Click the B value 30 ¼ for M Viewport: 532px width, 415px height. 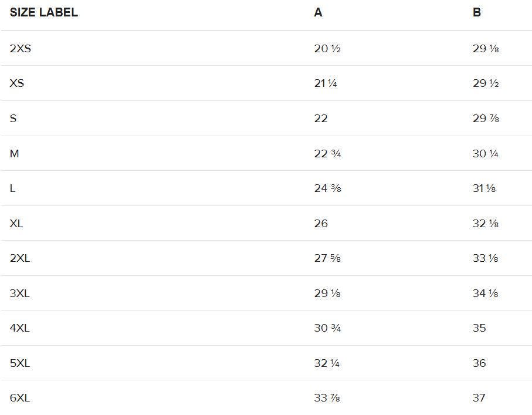[485, 154]
